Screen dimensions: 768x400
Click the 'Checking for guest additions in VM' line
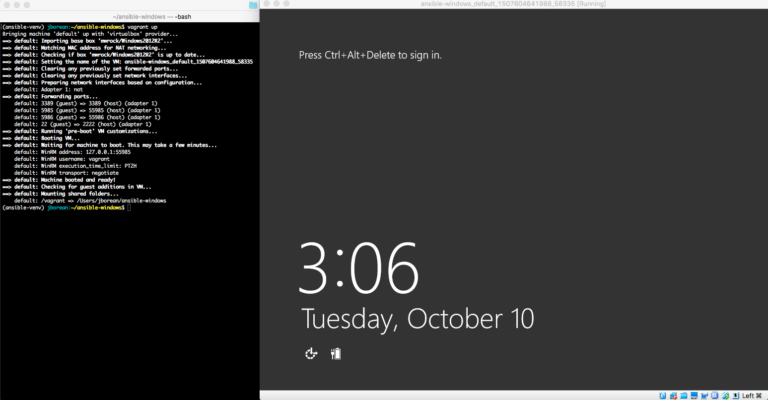click(x=77, y=187)
